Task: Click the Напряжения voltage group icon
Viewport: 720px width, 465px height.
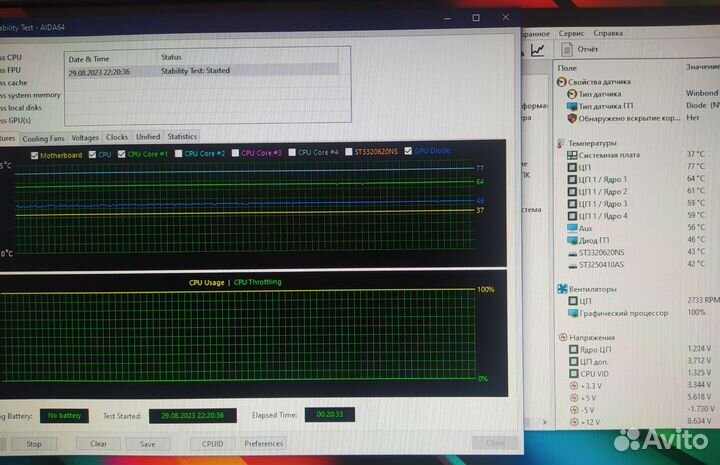Action: [x=563, y=337]
